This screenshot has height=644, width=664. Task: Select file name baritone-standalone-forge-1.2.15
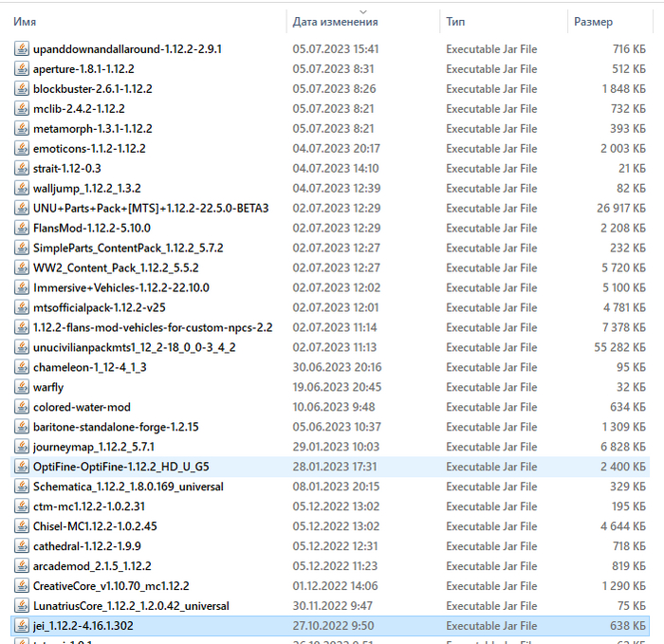[x=116, y=427]
